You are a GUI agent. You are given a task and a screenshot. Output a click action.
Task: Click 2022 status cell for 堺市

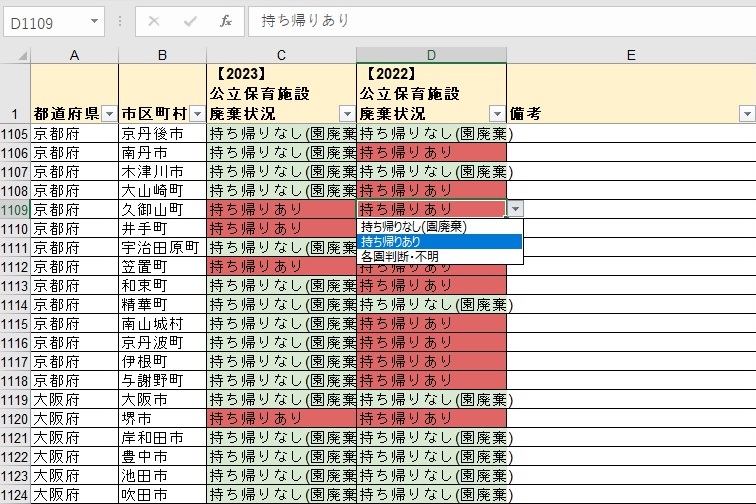click(x=432, y=419)
